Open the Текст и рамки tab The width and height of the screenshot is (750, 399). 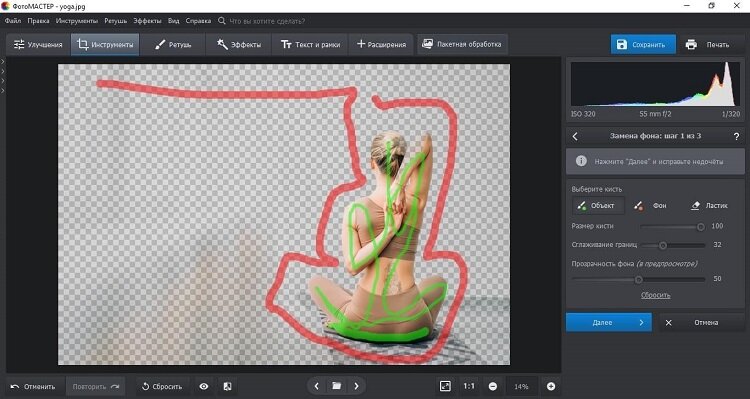point(310,44)
